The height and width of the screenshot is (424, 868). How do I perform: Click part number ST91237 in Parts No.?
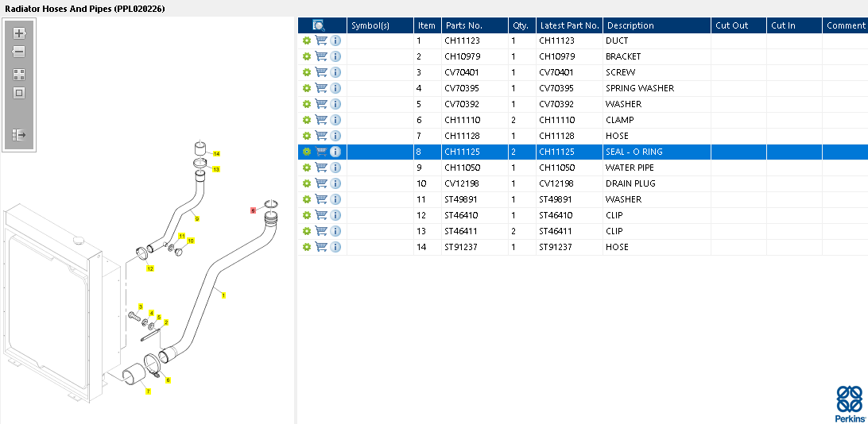point(462,247)
